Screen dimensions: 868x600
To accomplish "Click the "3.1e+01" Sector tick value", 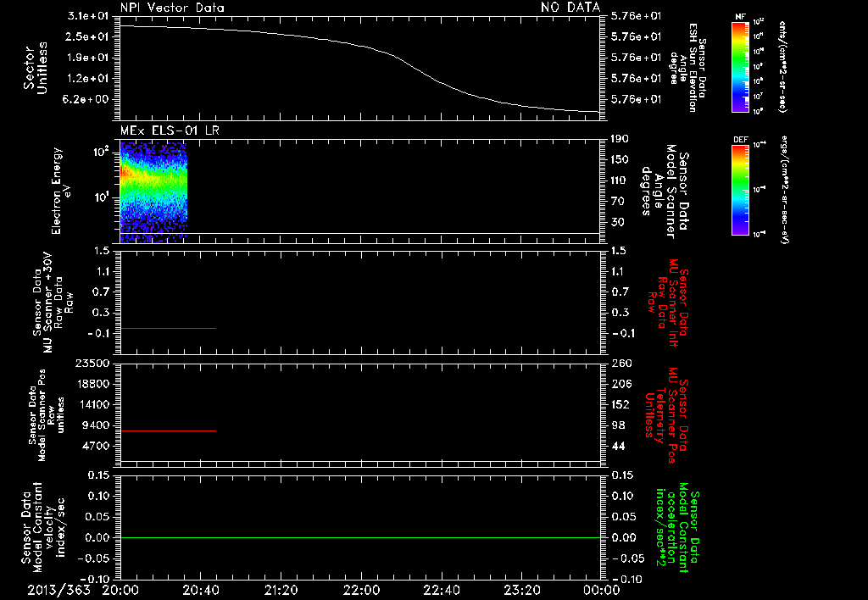I will click(87, 16).
